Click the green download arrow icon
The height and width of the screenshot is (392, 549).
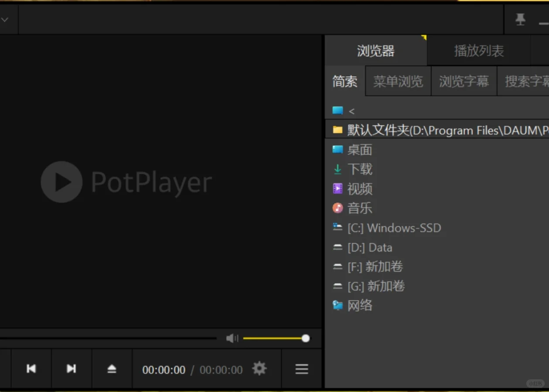[338, 169]
